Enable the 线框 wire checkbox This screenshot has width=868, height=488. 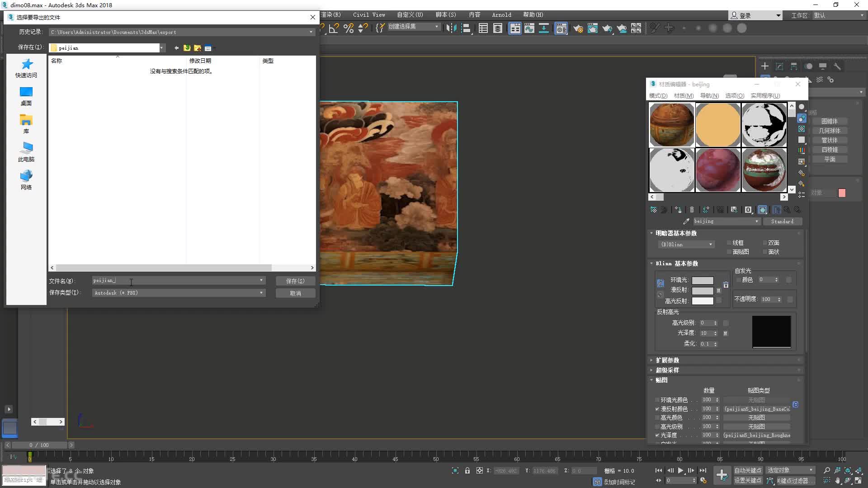click(x=729, y=243)
